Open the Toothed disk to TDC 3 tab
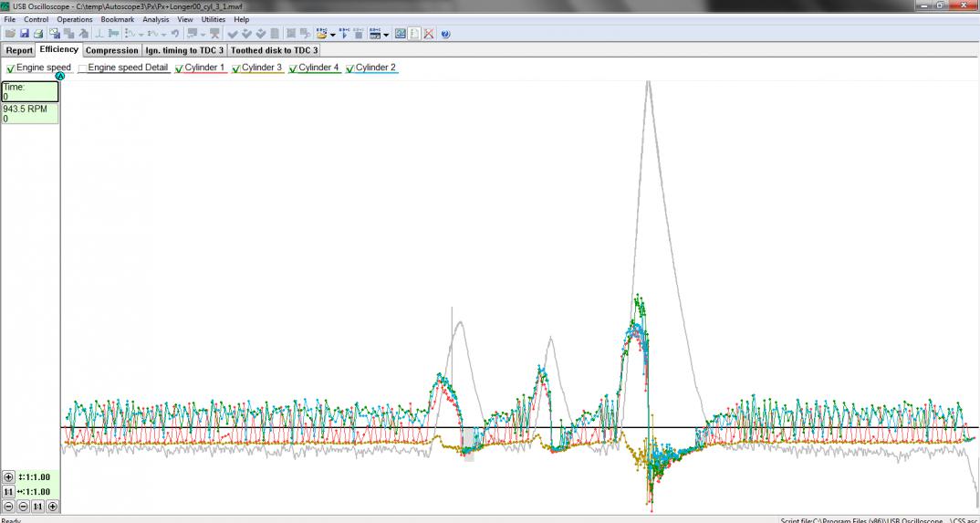Screen dimensions: 980x523 click(x=275, y=50)
